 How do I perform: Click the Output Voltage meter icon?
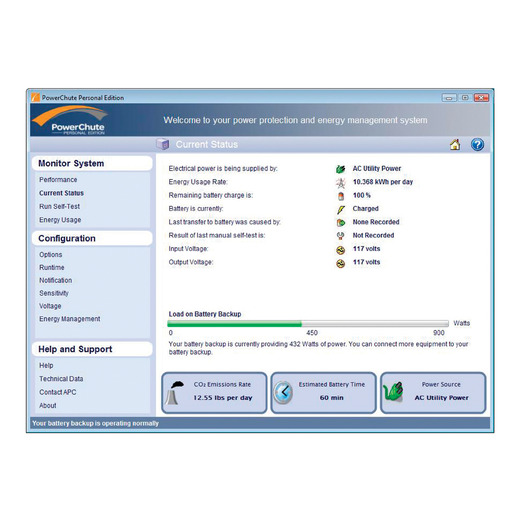(x=340, y=264)
